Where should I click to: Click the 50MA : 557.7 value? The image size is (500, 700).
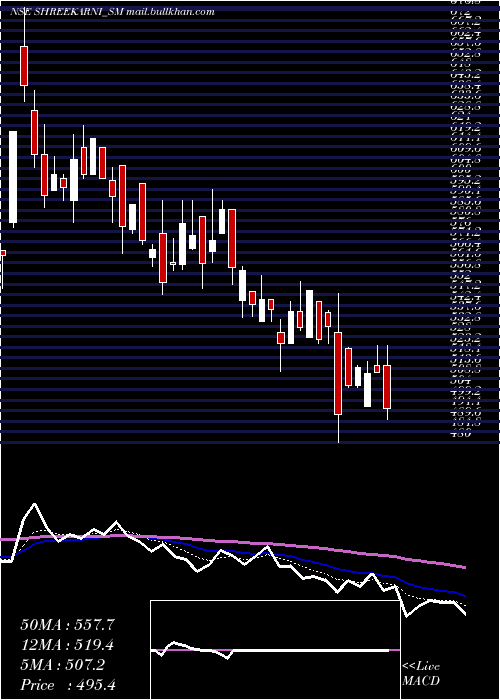[x=68, y=625]
